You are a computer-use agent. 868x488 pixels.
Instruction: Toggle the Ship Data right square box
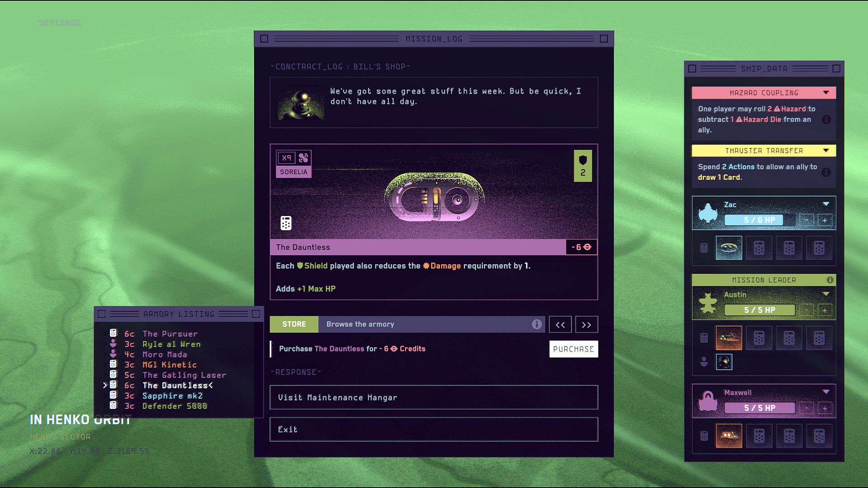point(836,69)
